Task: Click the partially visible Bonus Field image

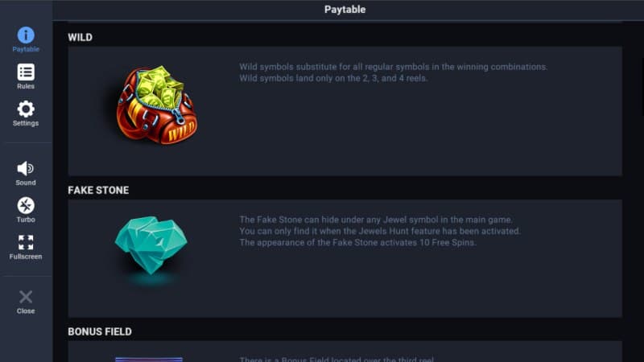Action: (x=149, y=359)
